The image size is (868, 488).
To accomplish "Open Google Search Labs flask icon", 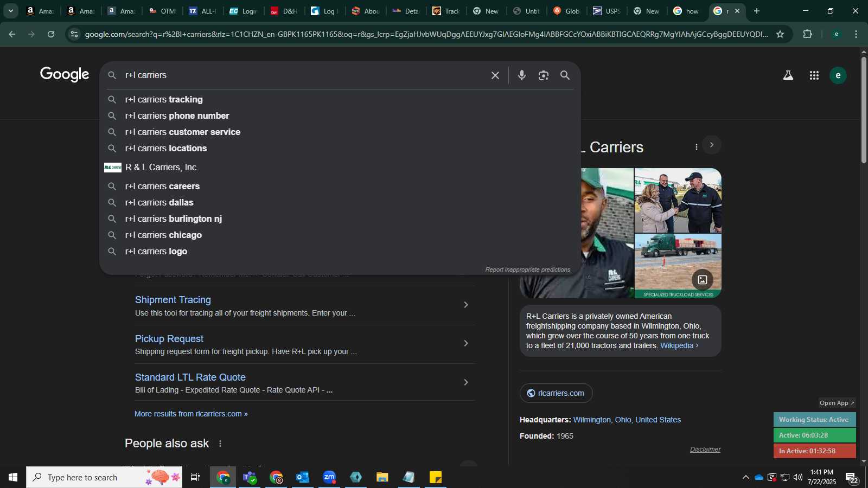I will point(788,75).
